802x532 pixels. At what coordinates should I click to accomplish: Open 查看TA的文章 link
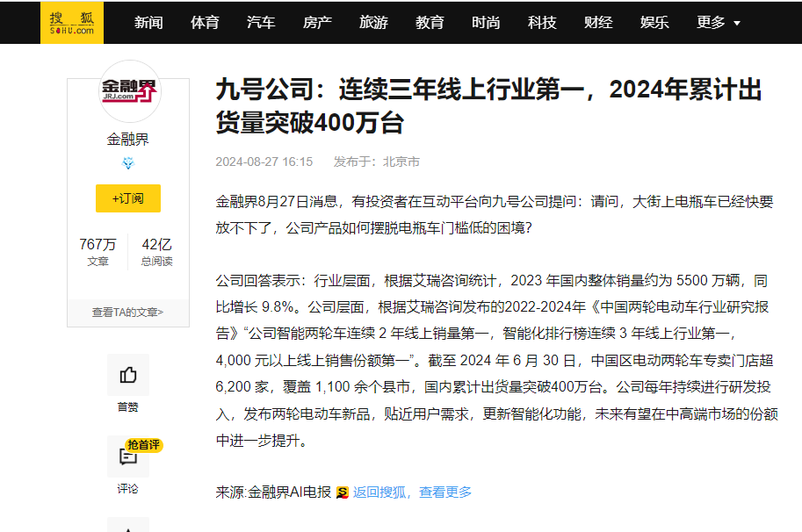click(x=128, y=313)
